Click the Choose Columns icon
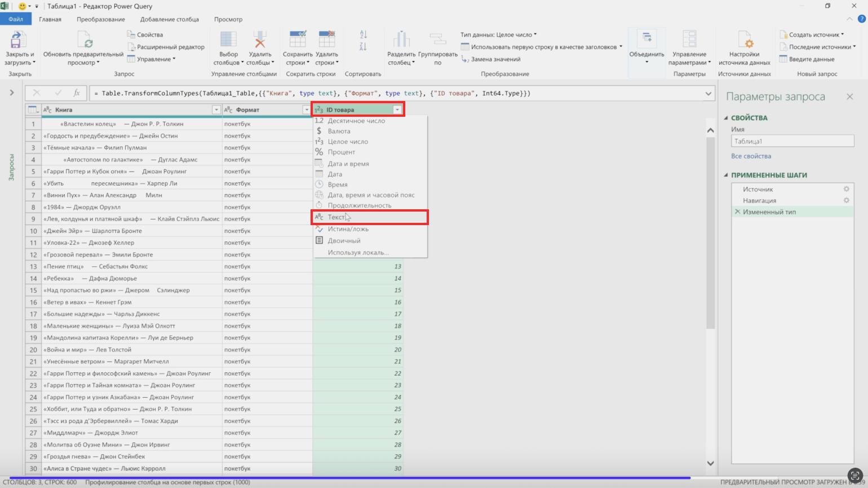This screenshot has width=868, height=488. [x=228, y=40]
